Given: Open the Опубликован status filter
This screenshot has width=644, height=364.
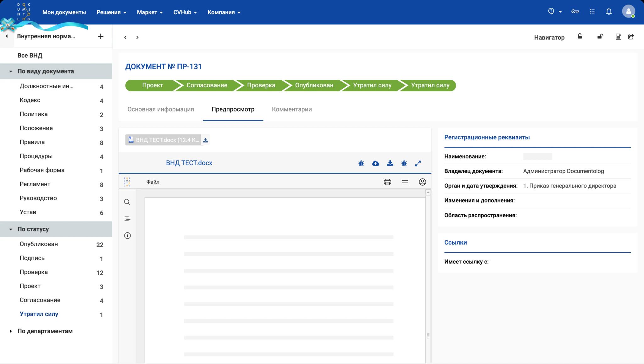Looking at the screenshot, I should click(x=39, y=244).
